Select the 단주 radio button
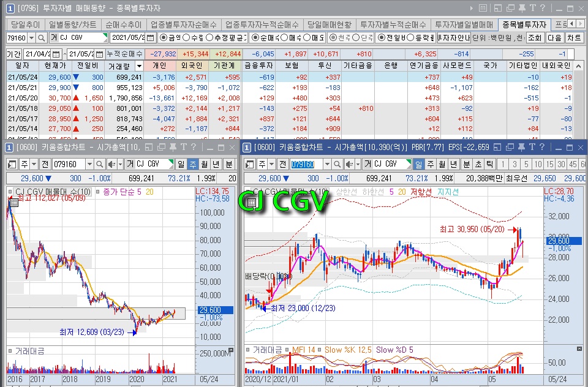The image size is (588, 387). click(356, 38)
